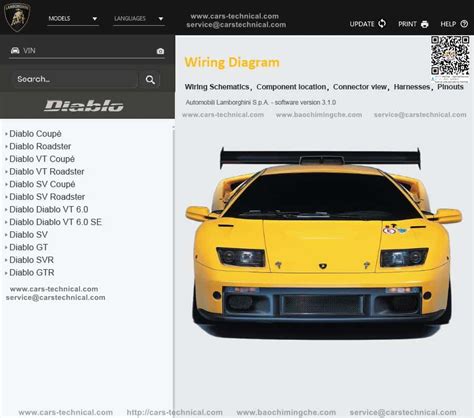The height and width of the screenshot is (418, 474).
Task: Click the camera icon in VIN field
Action: (x=160, y=51)
